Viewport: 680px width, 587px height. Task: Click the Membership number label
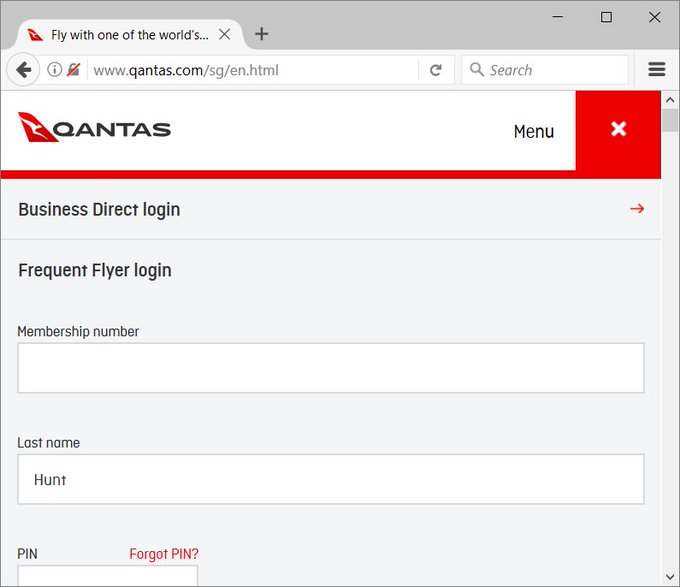click(78, 332)
